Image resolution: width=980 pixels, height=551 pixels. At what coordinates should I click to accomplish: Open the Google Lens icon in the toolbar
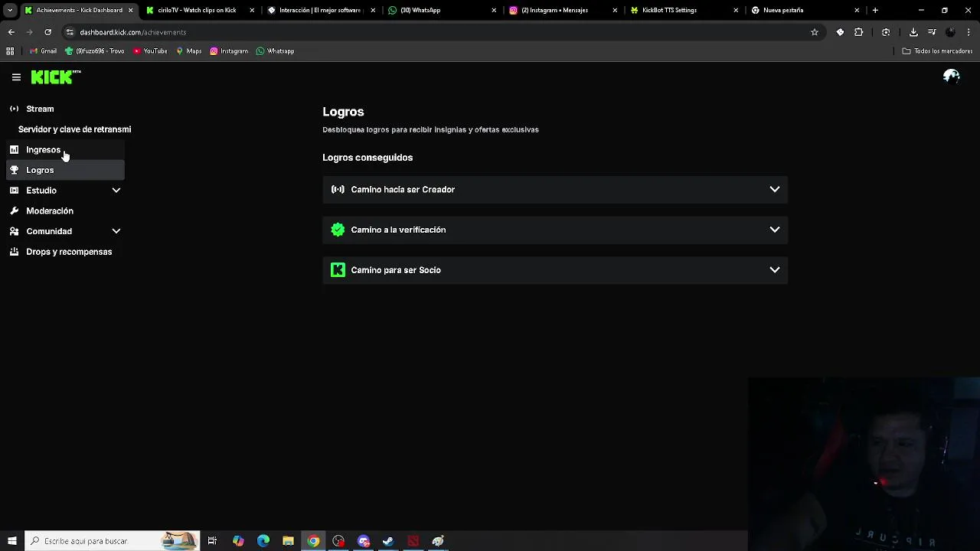[x=886, y=32]
